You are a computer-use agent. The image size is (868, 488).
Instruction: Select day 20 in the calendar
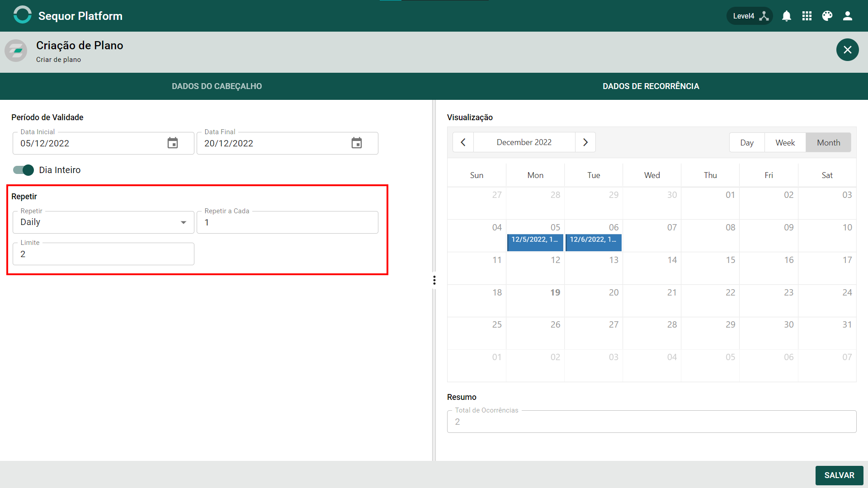pyautogui.click(x=594, y=300)
